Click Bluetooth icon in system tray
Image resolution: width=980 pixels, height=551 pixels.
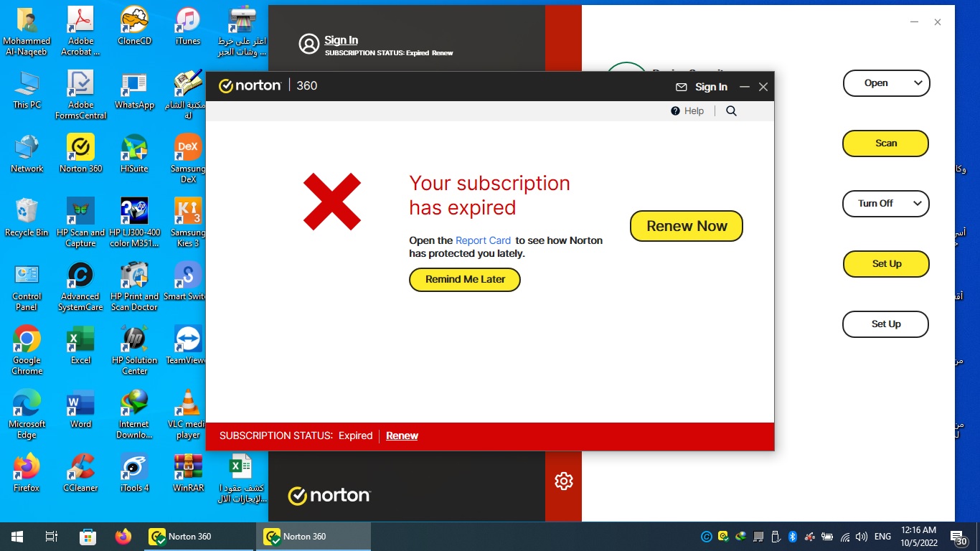pyautogui.click(x=793, y=537)
